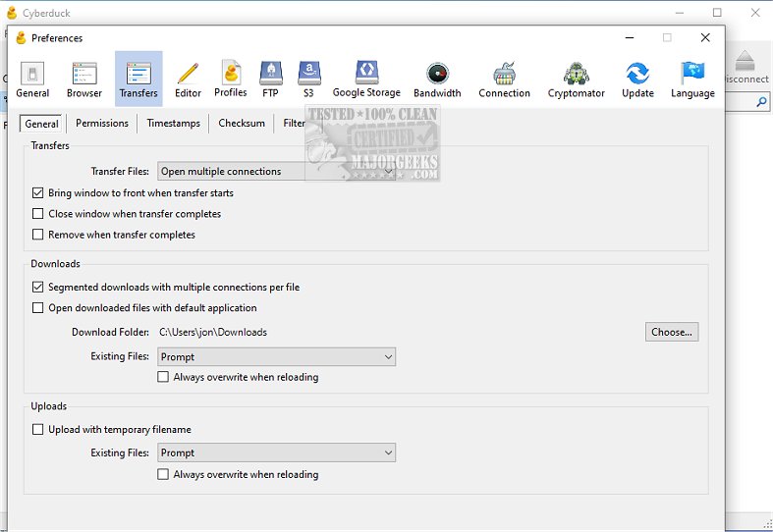Click the search magnifier in Cyberduck window
Viewport: 773px width, 532px height.
(761, 102)
